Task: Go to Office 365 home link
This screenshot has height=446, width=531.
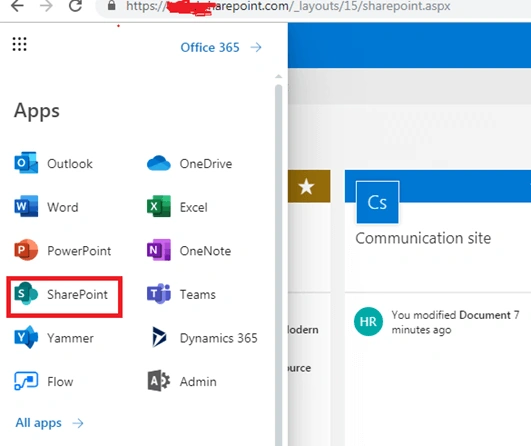Action: tap(221, 47)
